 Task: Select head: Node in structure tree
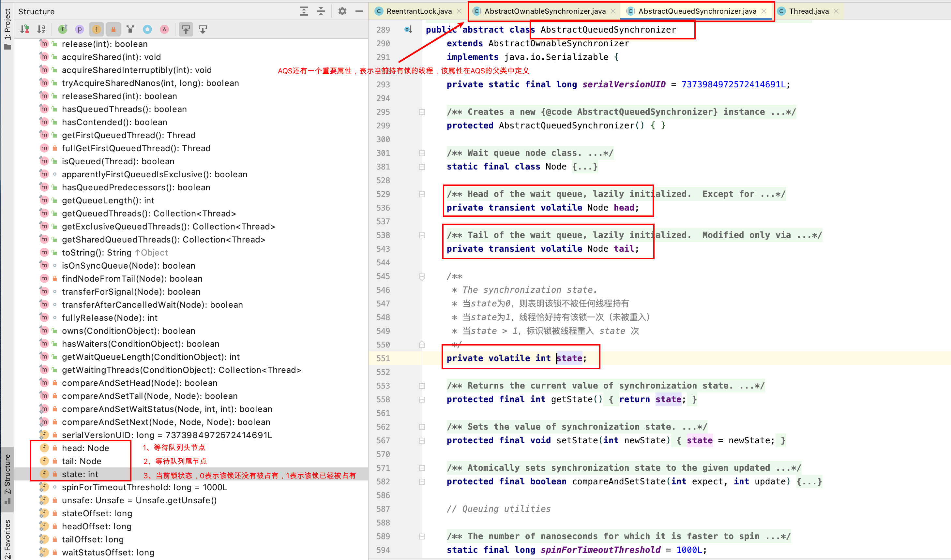[85, 448]
